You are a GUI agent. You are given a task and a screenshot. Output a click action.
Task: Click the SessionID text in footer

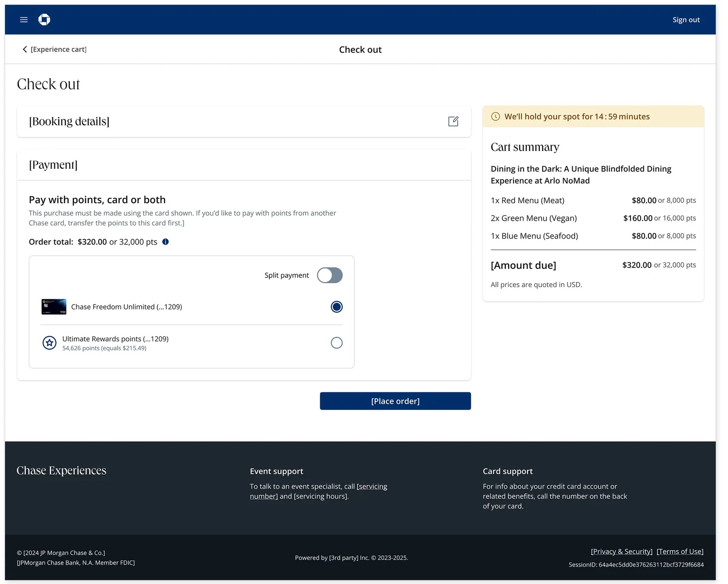636,565
